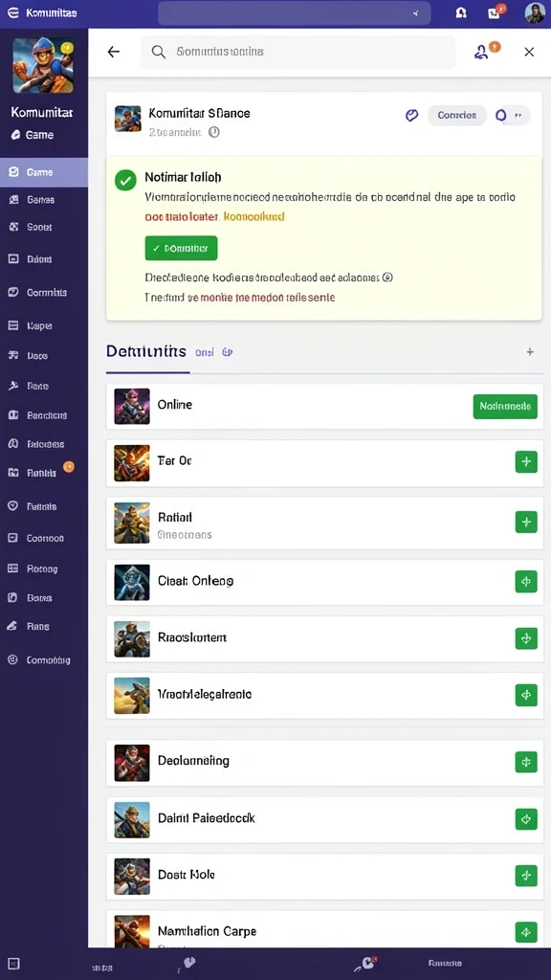The width and height of the screenshot is (551, 980).
Task: Open the hamburger menu next to Komunitas
Action: pos(12,12)
